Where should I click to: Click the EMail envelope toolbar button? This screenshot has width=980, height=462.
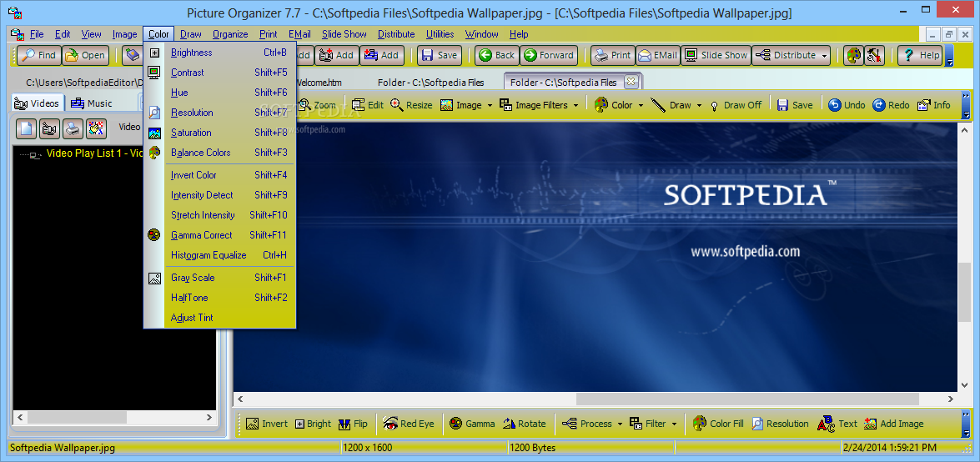(658, 55)
